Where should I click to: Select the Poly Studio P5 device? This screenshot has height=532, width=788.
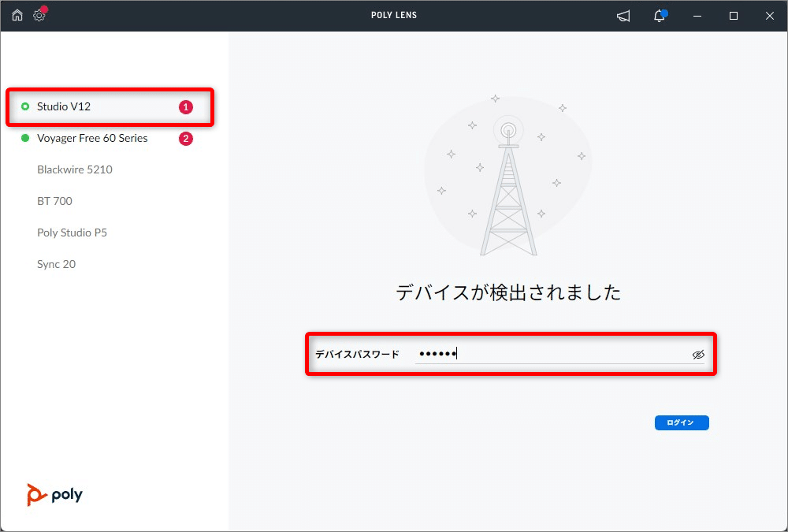[x=72, y=233]
